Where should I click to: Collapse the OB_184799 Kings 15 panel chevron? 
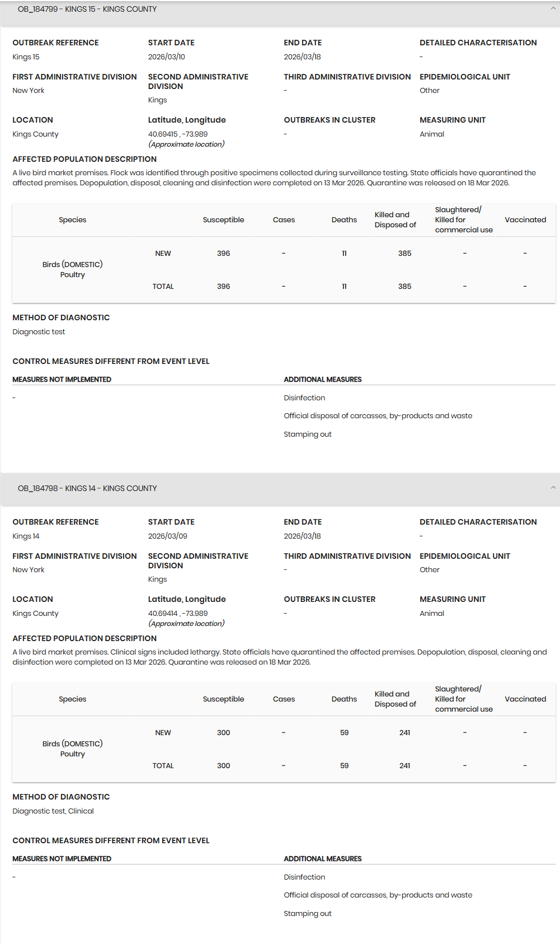click(x=553, y=8)
